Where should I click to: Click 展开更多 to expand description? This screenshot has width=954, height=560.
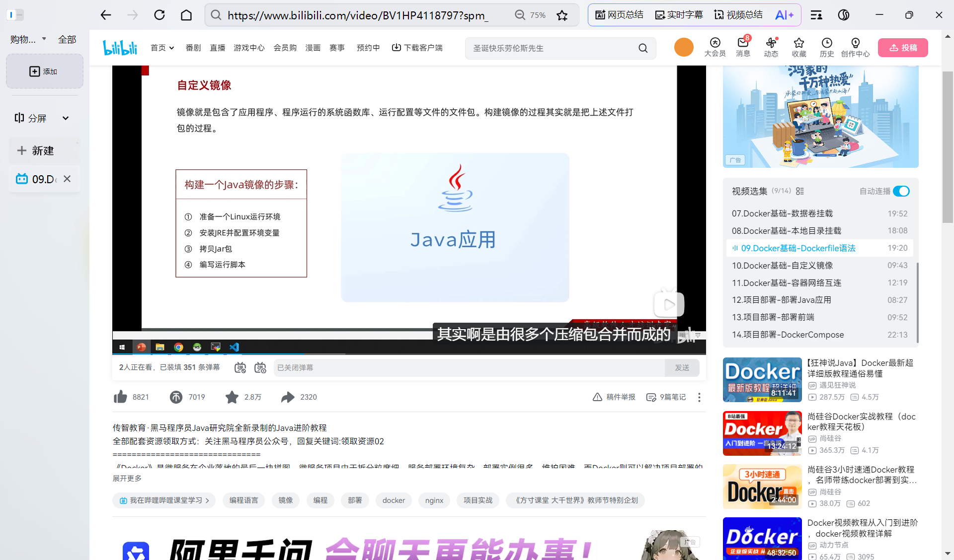(x=127, y=478)
